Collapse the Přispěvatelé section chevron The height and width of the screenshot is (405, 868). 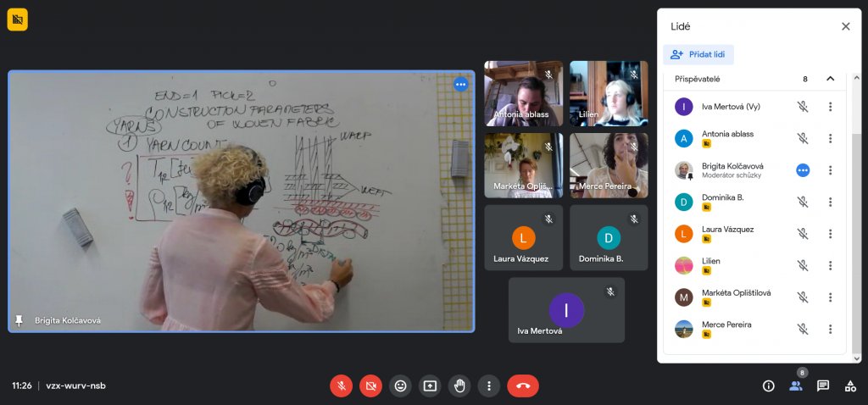pyautogui.click(x=830, y=79)
